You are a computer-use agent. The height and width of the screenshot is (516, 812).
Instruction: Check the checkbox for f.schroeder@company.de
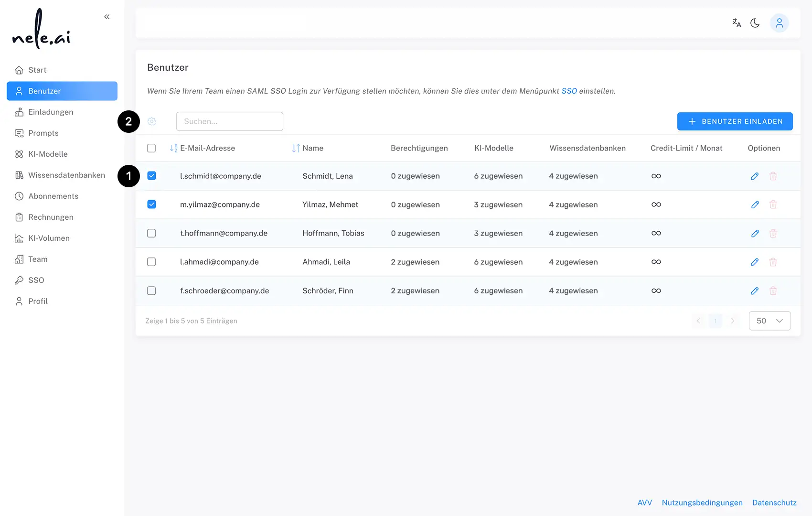[151, 290]
